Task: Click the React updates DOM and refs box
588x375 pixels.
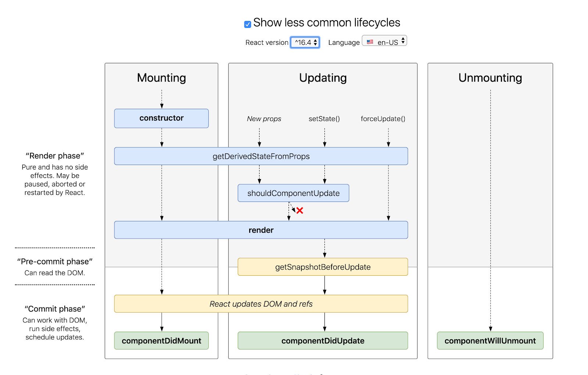Action: point(261,304)
